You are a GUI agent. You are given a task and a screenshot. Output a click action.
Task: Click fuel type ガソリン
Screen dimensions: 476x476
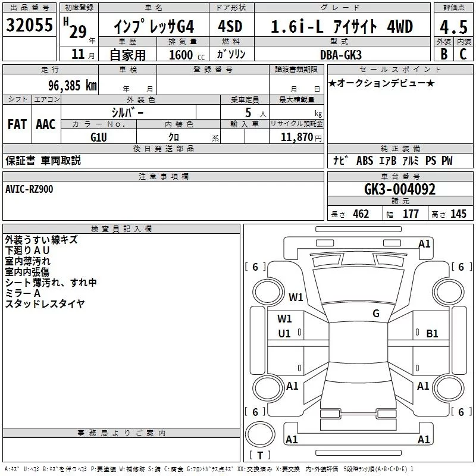click(x=231, y=54)
